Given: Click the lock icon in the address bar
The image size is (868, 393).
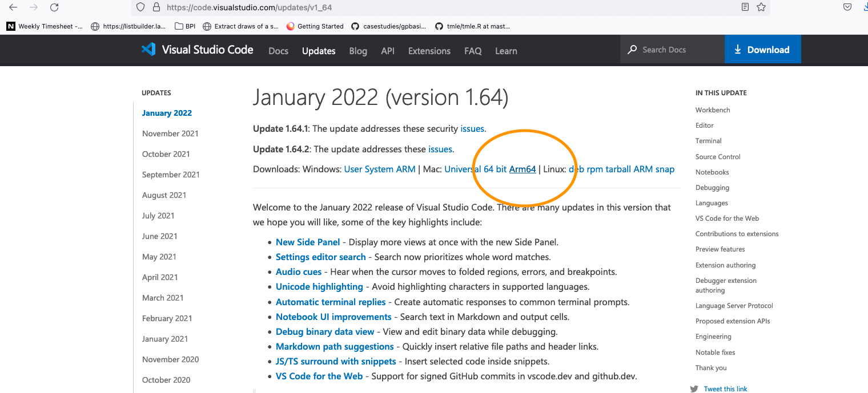Looking at the screenshot, I should coord(156,8).
